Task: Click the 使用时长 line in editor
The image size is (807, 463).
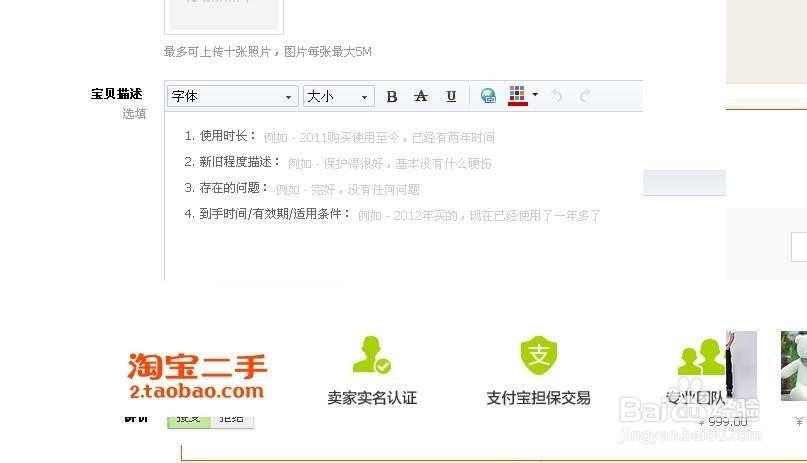Action: pyautogui.click(x=340, y=137)
